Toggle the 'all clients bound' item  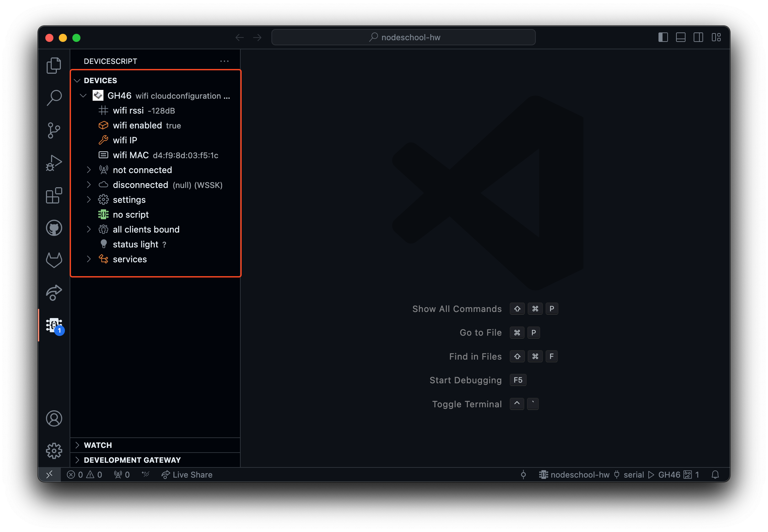tap(89, 229)
